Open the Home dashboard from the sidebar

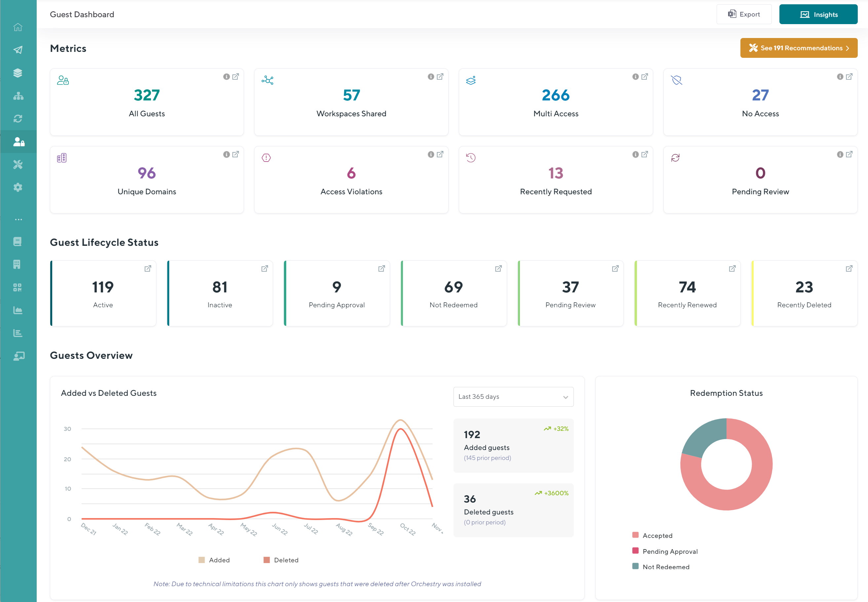18,27
